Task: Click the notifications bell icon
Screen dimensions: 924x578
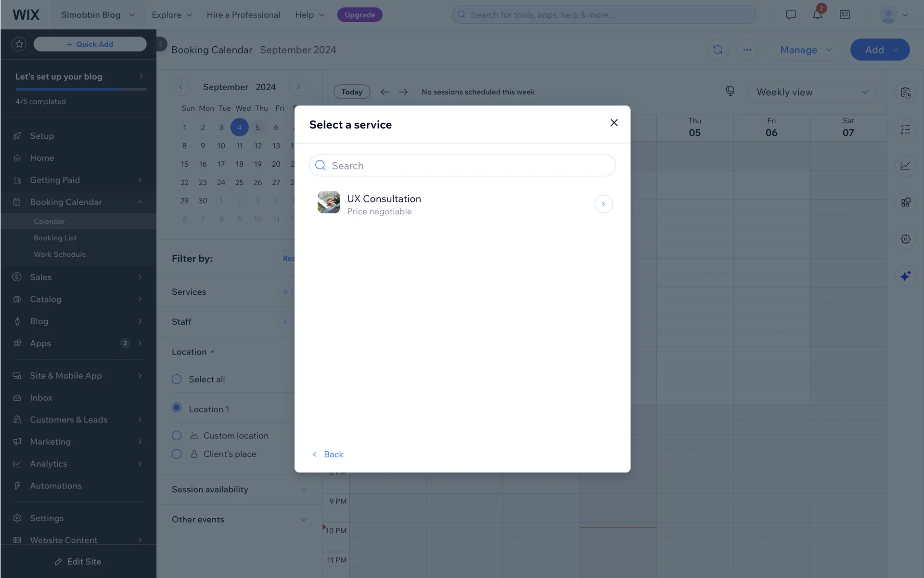Action: (817, 15)
